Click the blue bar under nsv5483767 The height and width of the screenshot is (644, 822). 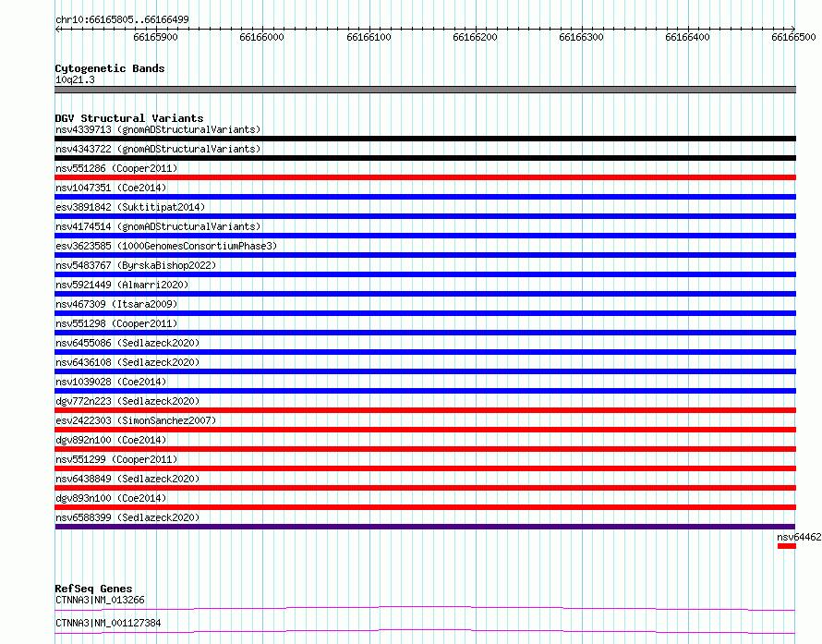coord(425,274)
